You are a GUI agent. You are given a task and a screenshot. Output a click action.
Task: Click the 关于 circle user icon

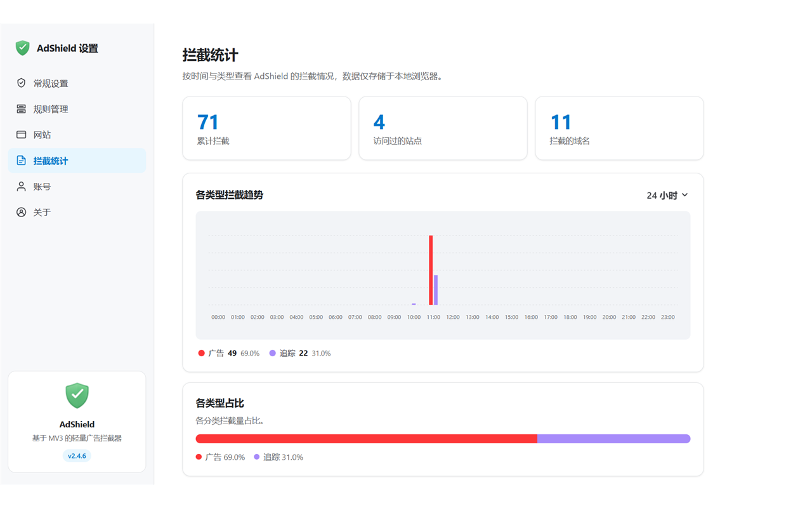21,212
